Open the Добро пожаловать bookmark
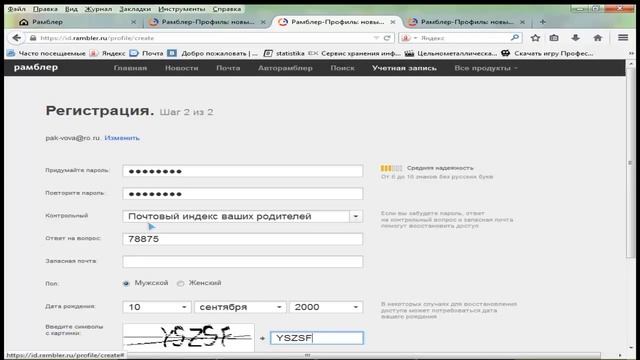 pyautogui.click(x=213, y=53)
